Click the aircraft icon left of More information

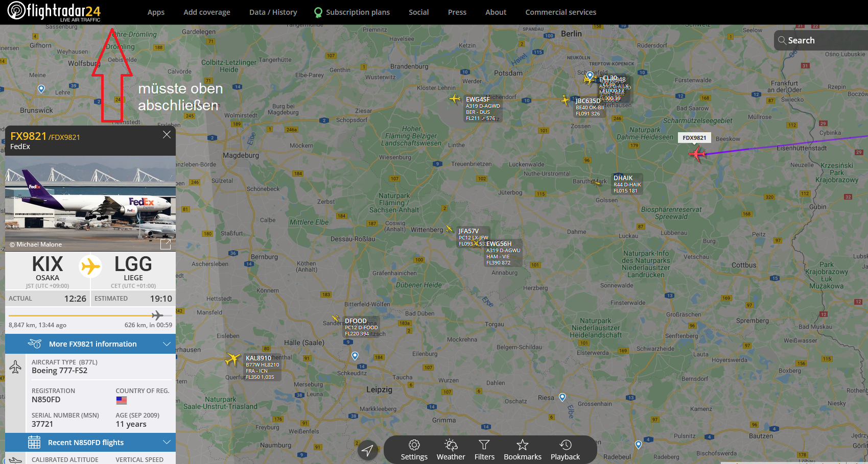[x=34, y=344]
